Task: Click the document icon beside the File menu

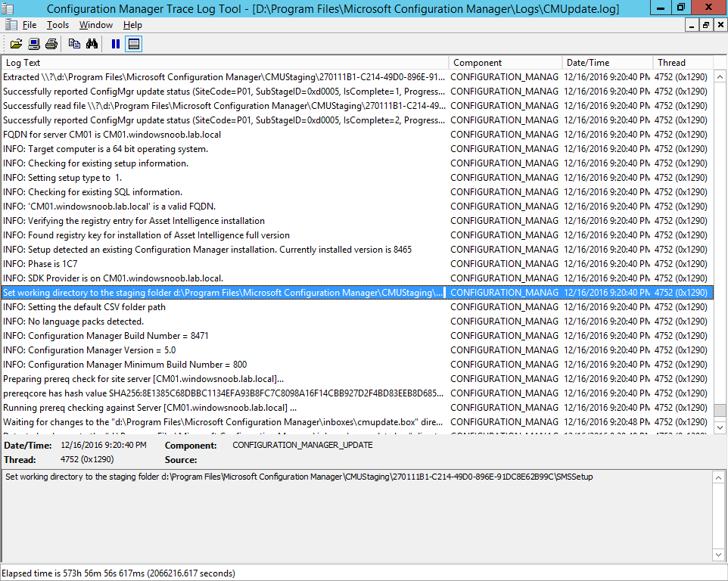Action: click(11, 25)
